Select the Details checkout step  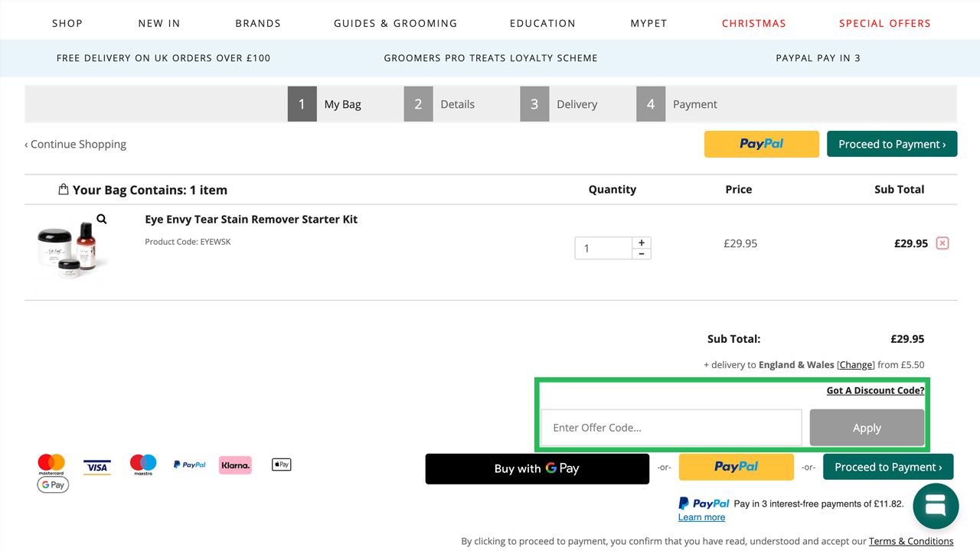[x=440, y=104]
